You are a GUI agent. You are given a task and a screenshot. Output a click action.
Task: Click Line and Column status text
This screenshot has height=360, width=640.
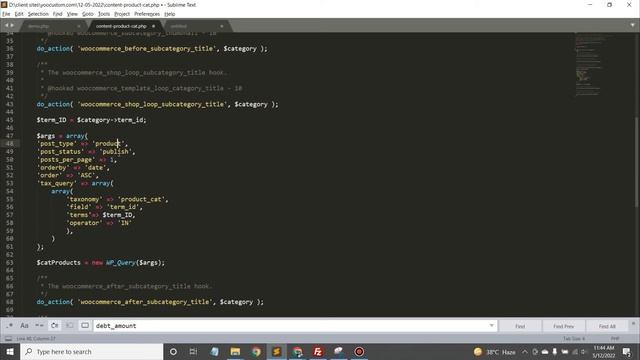point(36,339)
